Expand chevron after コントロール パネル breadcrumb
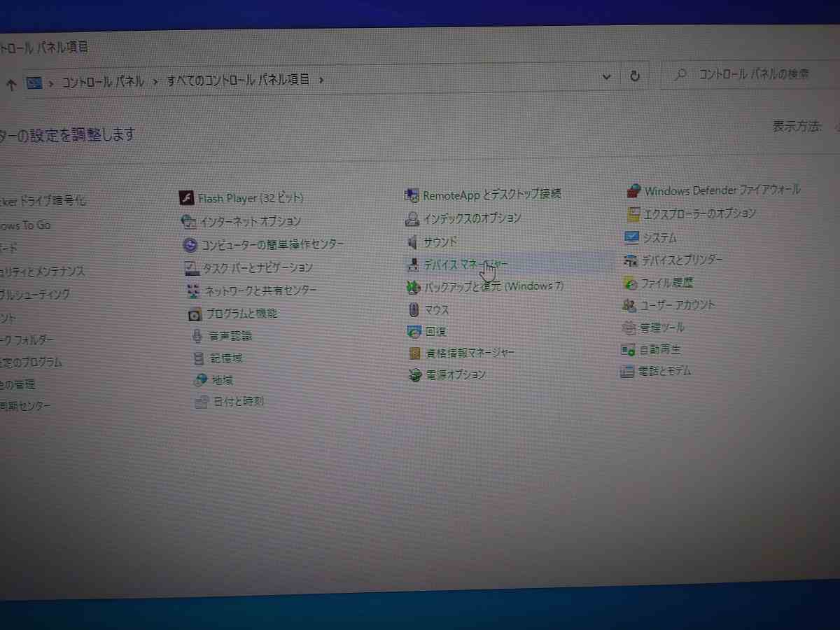840x630 pixels. pyautogui.click(x=155, y=81)
